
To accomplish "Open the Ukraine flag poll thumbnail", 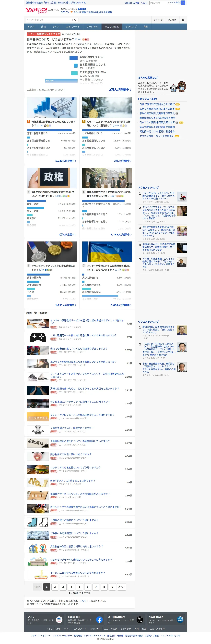I will pos(107,252).
